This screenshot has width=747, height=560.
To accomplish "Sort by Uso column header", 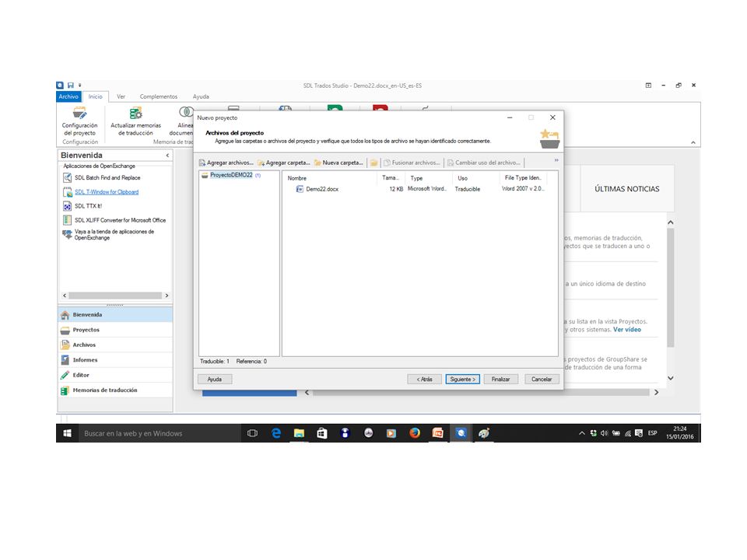I will pos(462,178).
